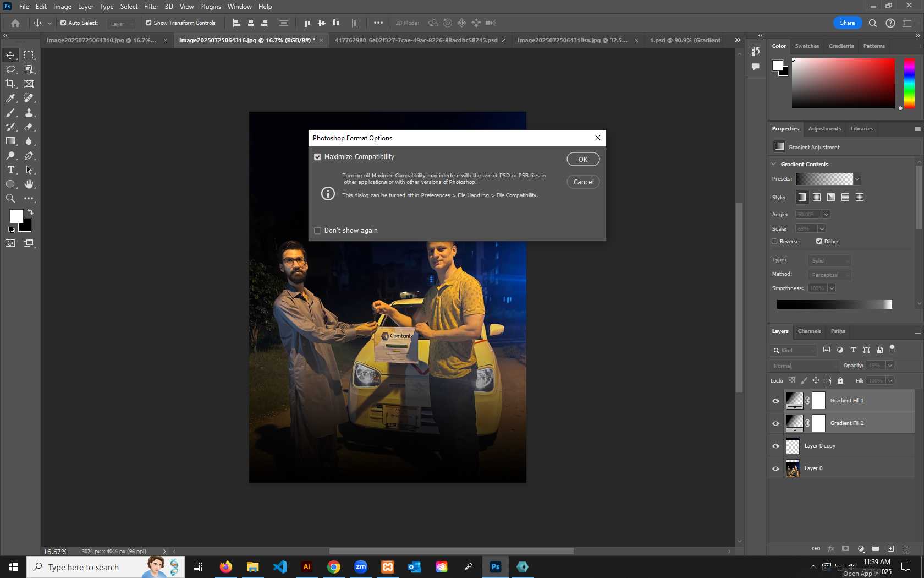Swap foreground and background colors
The height and width of the screenshot is (578, 924).
tap(31, 212)
